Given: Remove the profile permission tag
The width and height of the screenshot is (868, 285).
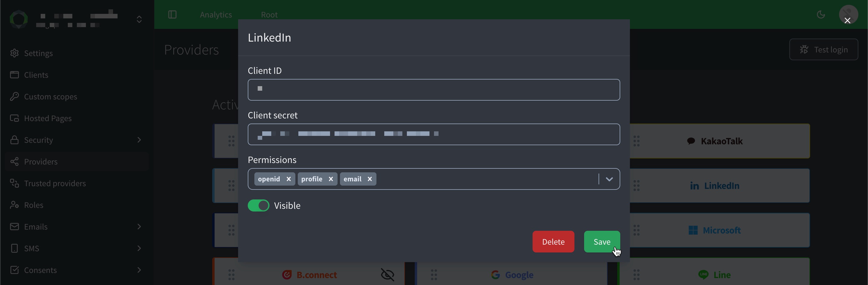Looking at the screenshot, I should coord(331,179).
